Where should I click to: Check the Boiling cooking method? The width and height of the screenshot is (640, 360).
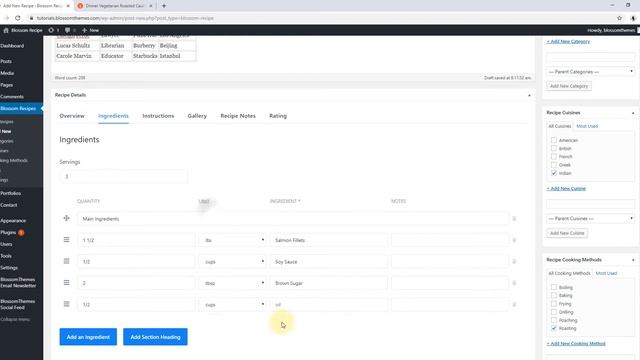[554, 287]
